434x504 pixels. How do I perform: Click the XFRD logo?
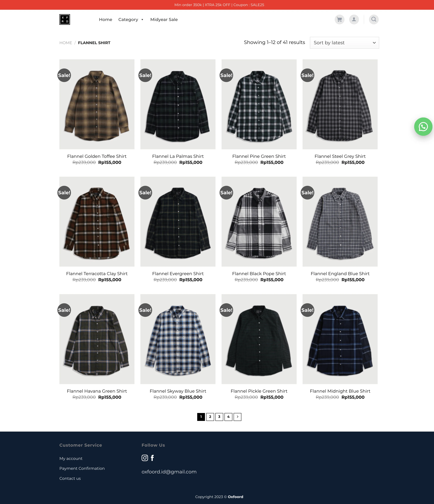coord(65,19)
